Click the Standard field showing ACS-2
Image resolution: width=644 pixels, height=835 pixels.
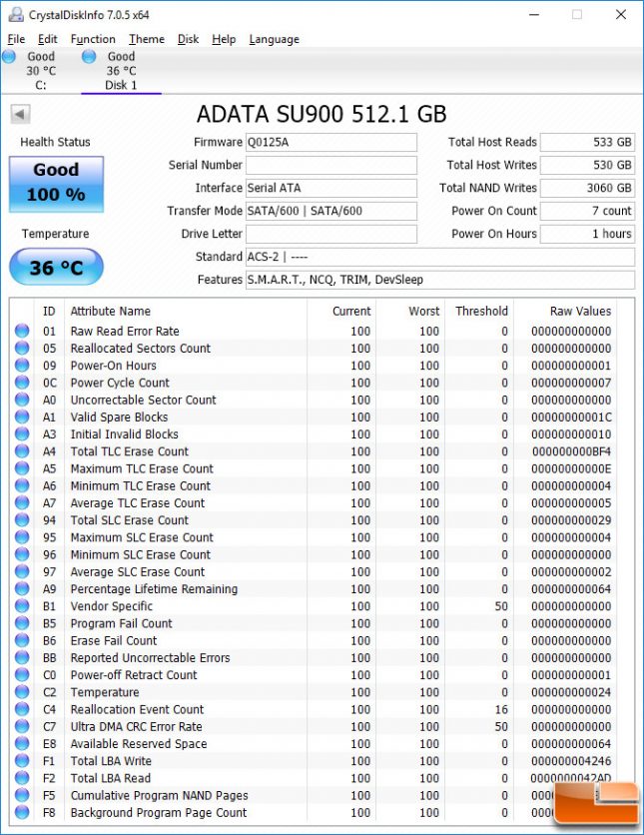pyautogui.click(x=440, y=257)
